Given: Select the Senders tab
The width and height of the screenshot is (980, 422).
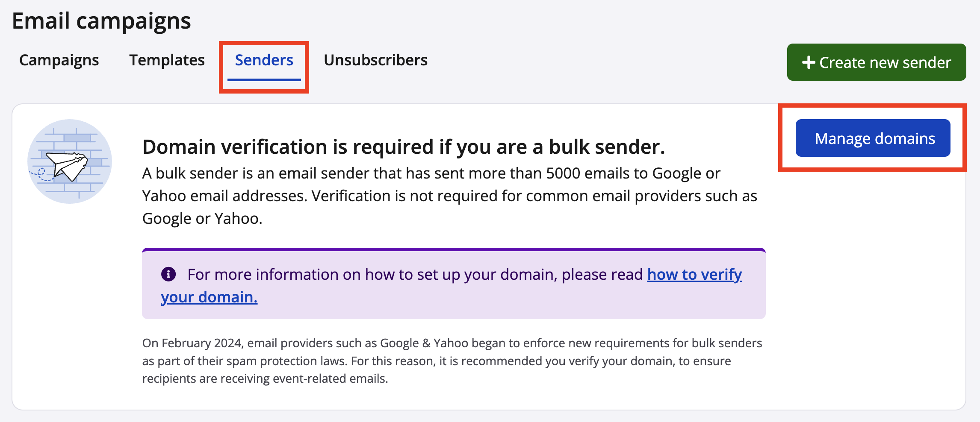Looking at the screenshot, I should pyautogui.click(x=264, y=60).
